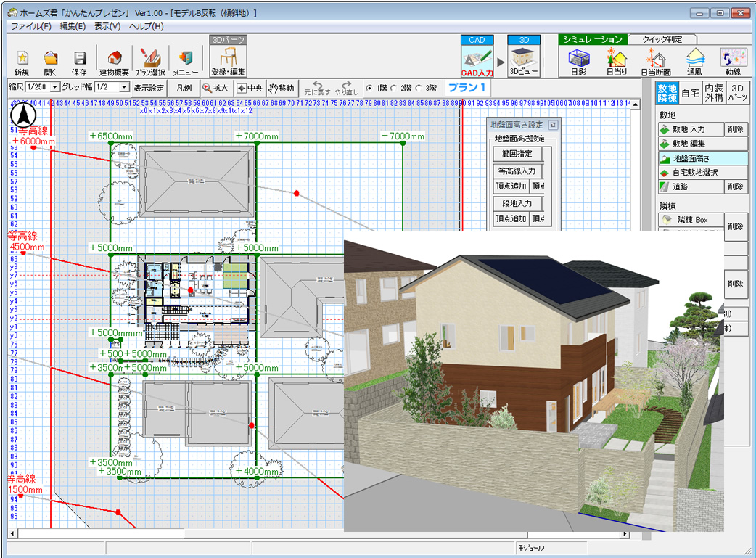The width and height of the screenshot is (756, 558).
Task: Click vertical scrollbar up arrow on canvas
Action: [636, 104]
